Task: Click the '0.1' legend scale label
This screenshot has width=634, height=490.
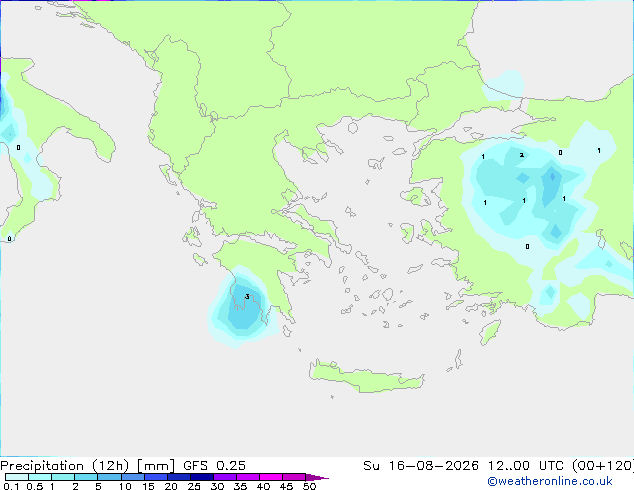Action: 11,486
